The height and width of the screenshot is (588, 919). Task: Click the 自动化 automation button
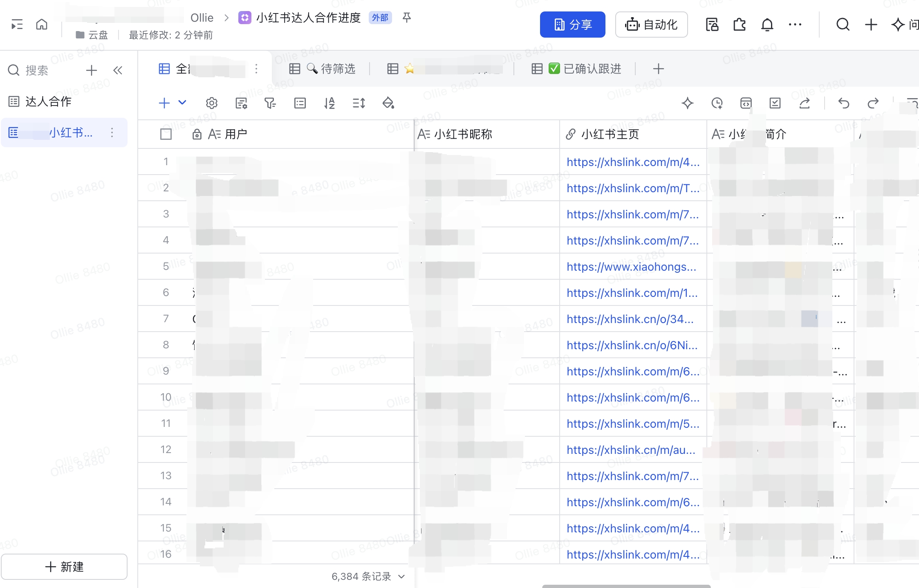(x=651, y=25)
